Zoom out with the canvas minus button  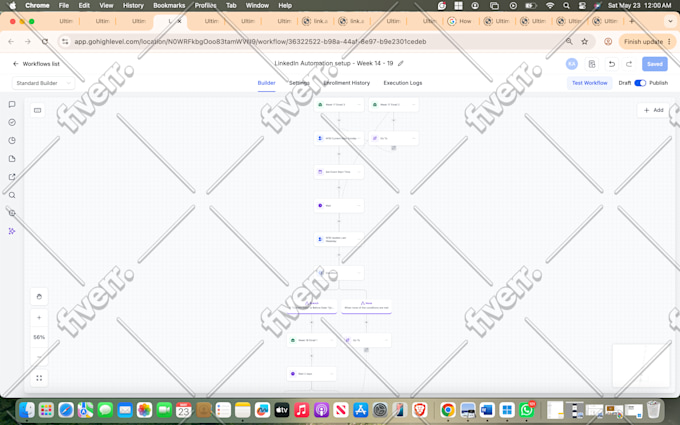39,356
